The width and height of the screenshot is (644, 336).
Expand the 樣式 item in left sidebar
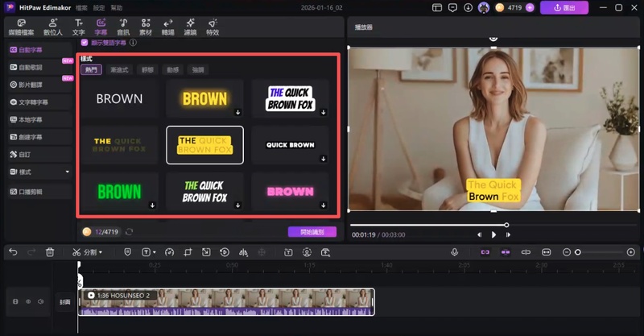(x=68, y=172)
